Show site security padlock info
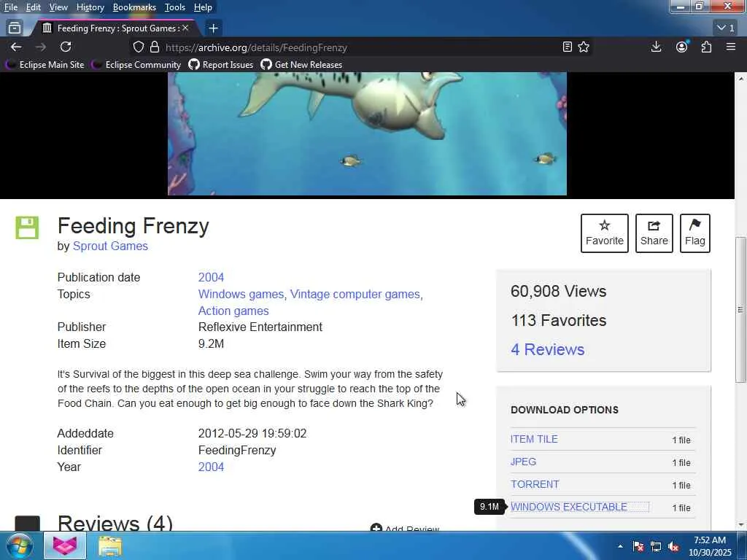This screenshot has height=560, width=747. point(155,47)
